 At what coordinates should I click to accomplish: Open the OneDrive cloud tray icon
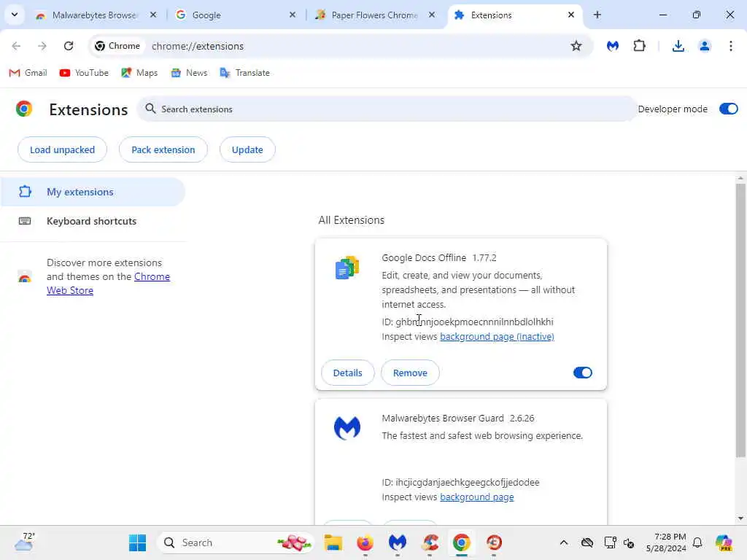587,542
